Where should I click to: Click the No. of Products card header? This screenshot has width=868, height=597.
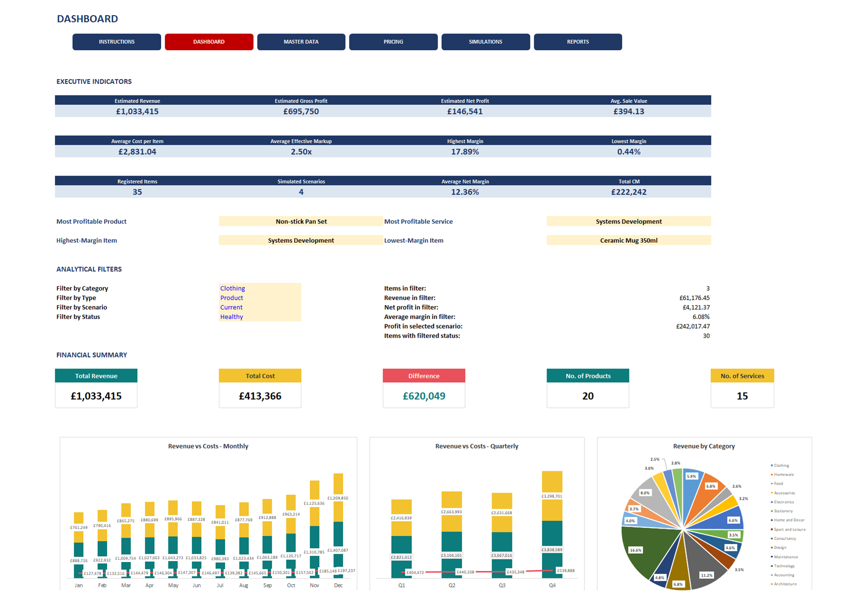[x=588, y=376]
